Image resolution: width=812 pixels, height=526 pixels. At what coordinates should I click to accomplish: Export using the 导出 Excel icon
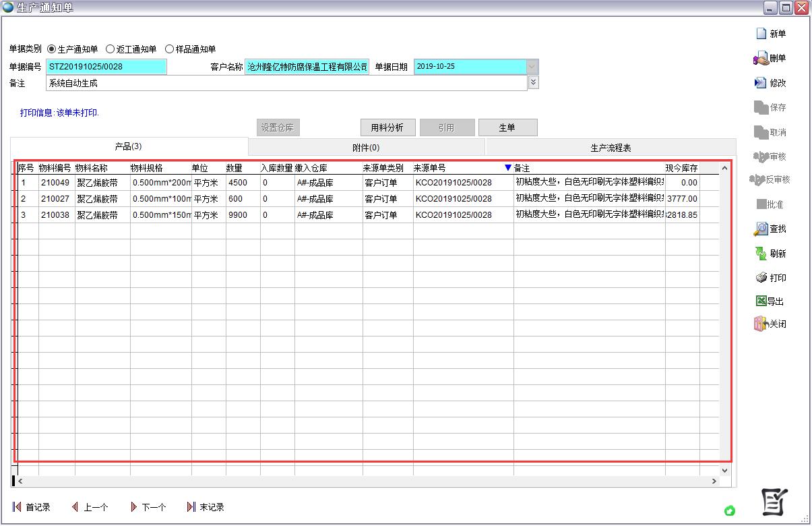click(x=761, y=301)
